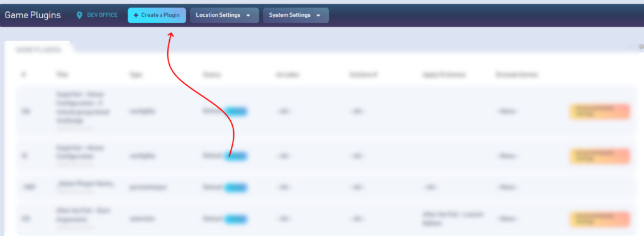Expand the System Settings dropdown

pyautogui.click(x=296, y=15)
